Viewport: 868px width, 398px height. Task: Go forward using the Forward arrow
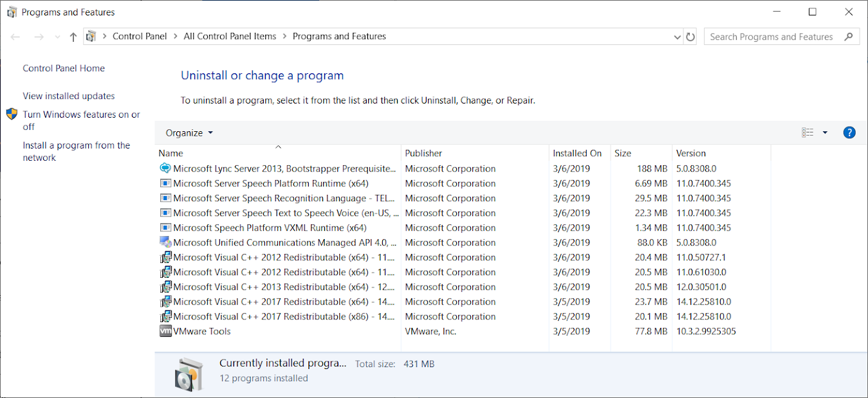[39, 37]
